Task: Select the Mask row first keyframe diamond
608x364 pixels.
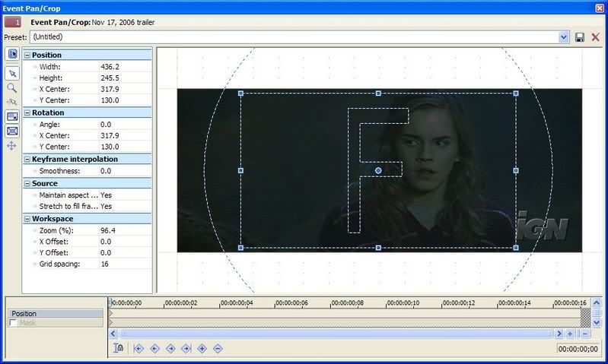Action: [x=110, y=322]
